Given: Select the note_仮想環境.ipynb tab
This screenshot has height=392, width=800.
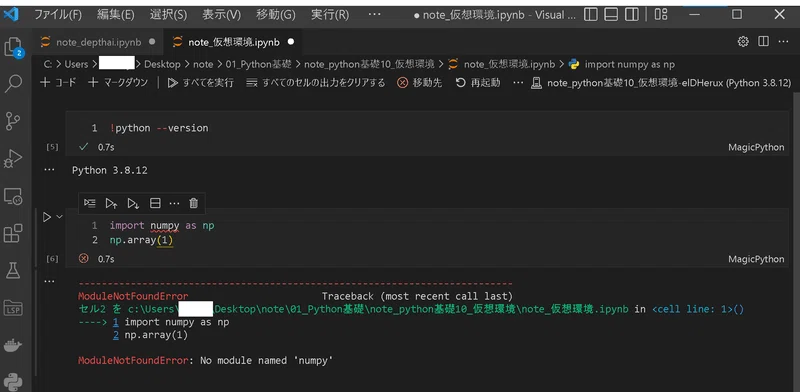Looking at the screenshot, I should click(x=234, y=42).
